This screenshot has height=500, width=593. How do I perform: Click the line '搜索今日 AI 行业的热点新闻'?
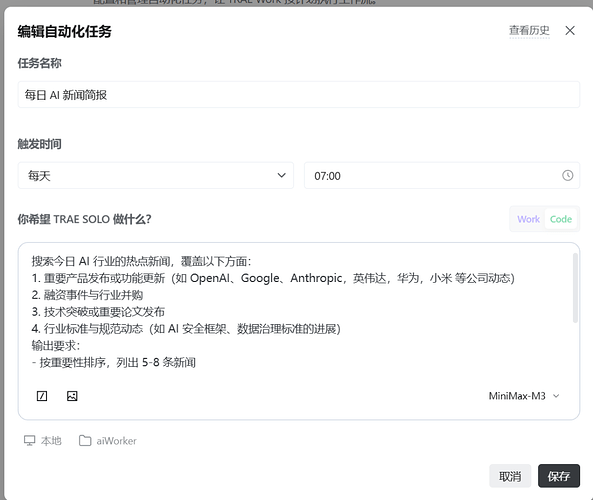coord(101,261)
